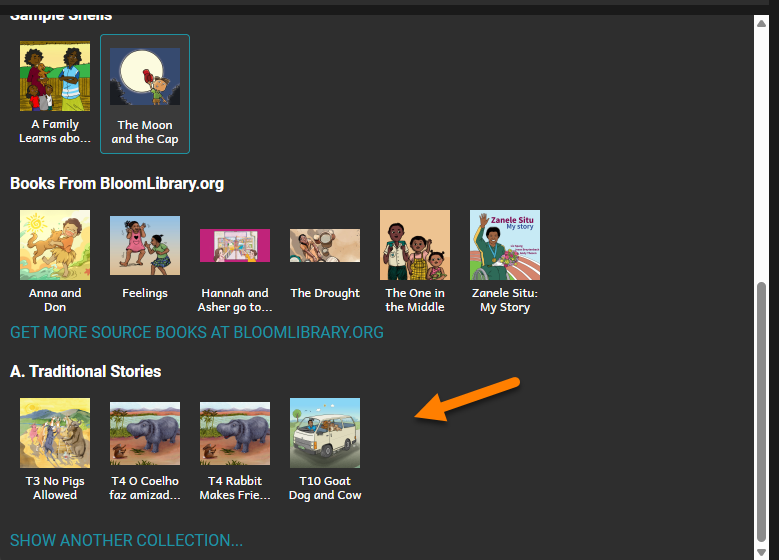Click Show Another Collection link

click(126, 540)
